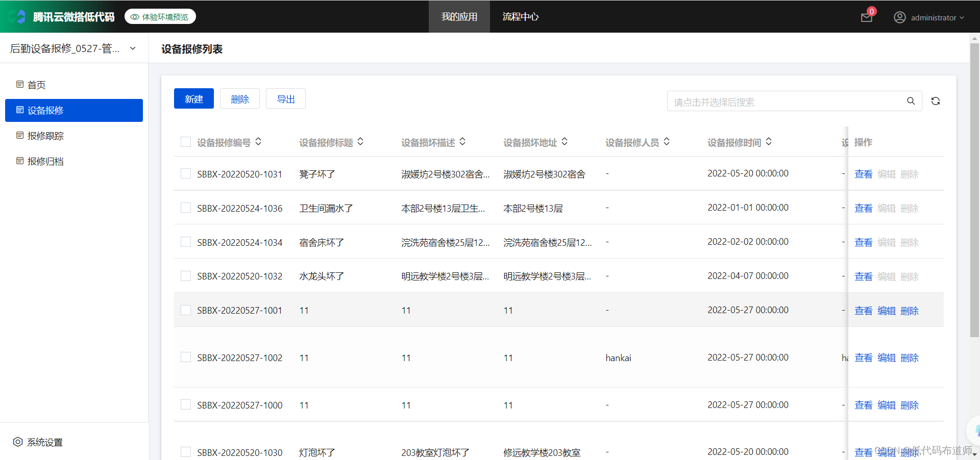Check row SBBX-20220524-1036
This screenshot has width=980, height=460.
186,208
